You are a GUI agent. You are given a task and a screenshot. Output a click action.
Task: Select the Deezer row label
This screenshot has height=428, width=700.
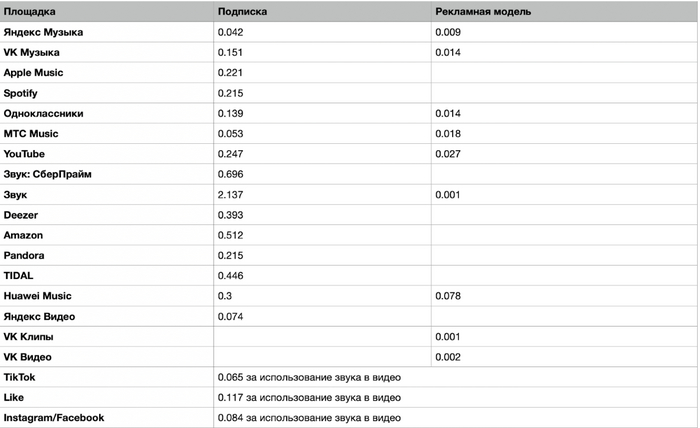tap(21, 215)
